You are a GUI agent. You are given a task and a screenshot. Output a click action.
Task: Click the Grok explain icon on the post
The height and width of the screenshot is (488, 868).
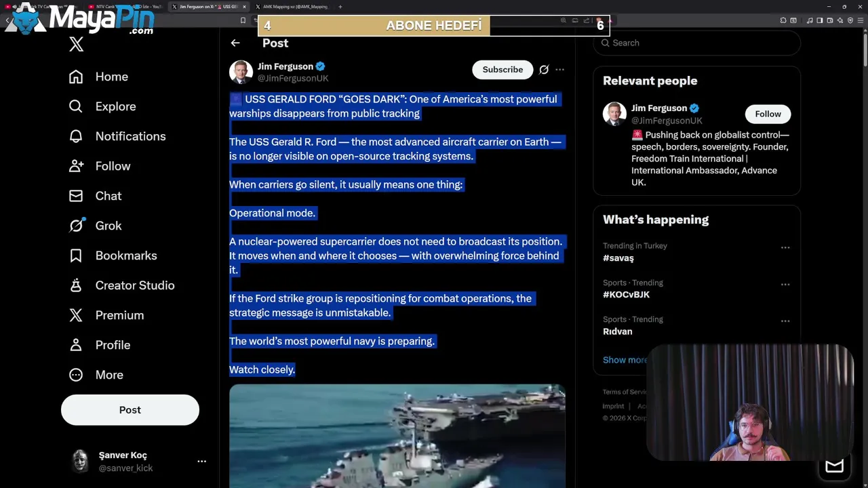tap(544, 70)
